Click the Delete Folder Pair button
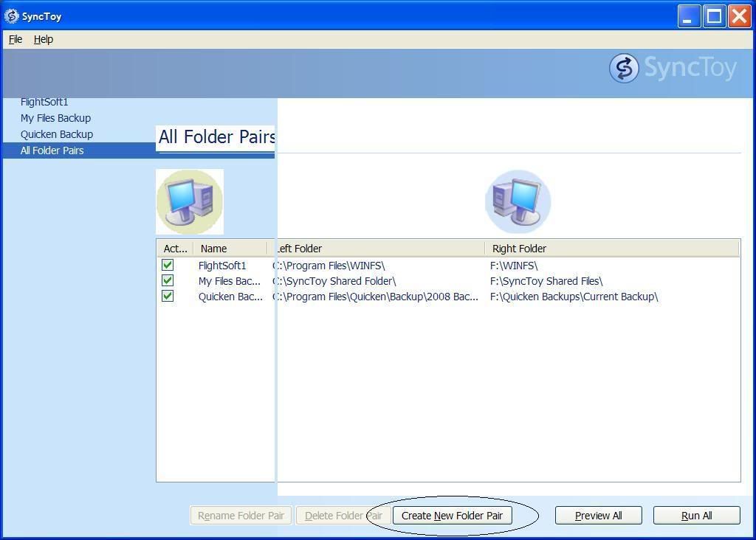 (x=343, y=516)
